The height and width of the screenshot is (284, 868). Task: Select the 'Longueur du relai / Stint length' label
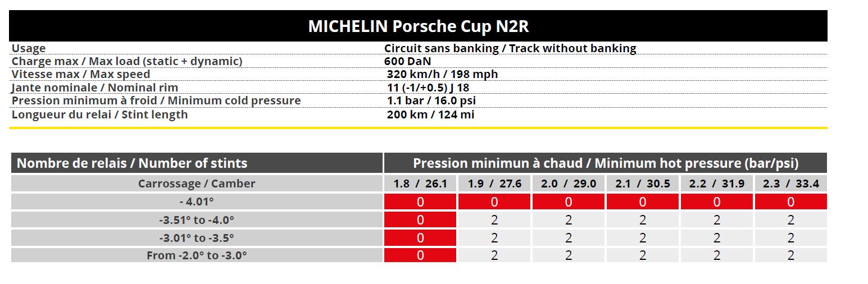point(99,114)
